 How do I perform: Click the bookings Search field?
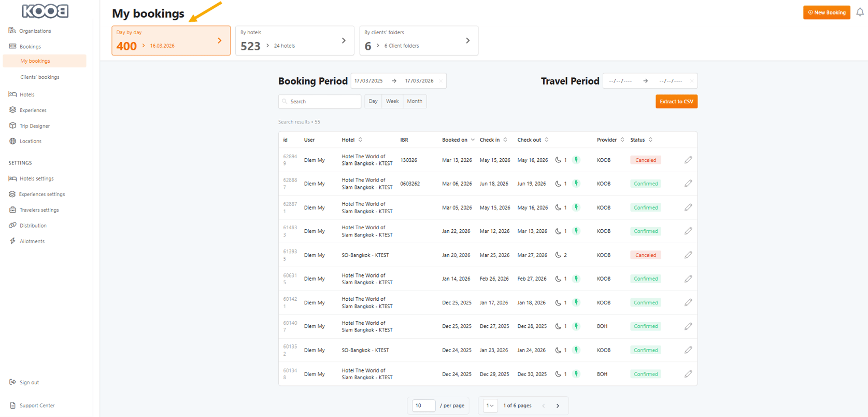(320, 102)
